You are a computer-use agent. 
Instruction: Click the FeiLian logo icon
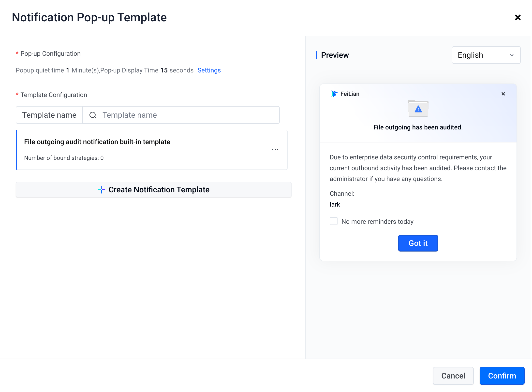pos(334,94)
